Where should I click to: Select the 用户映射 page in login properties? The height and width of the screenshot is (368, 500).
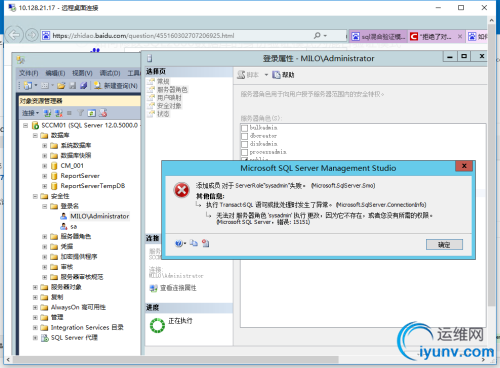pos(169,98)
